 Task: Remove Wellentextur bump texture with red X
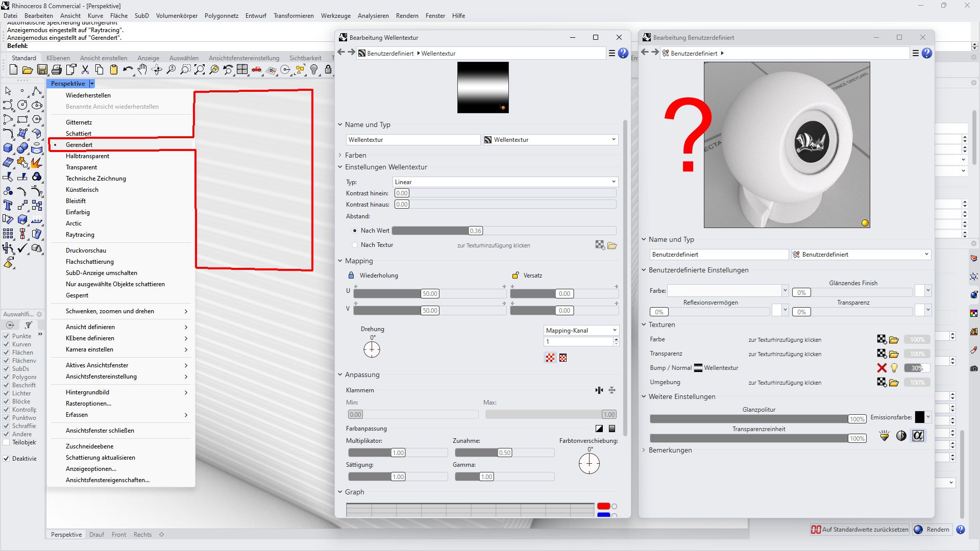coord(881,368)
